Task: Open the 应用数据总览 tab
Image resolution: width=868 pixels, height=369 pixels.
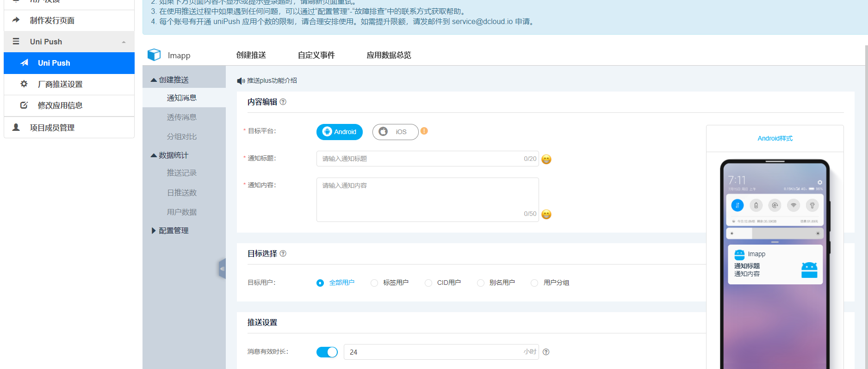Action: coord(389,55)
